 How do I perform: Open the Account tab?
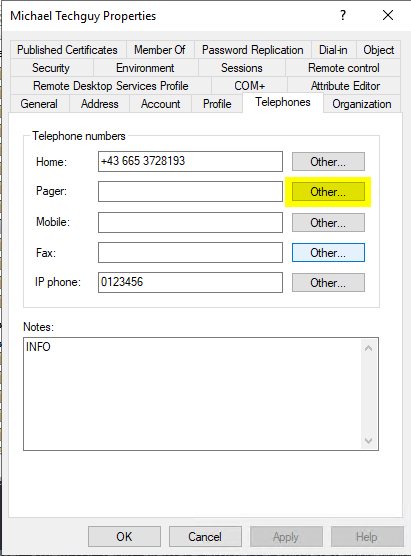(x=160, y=104)
